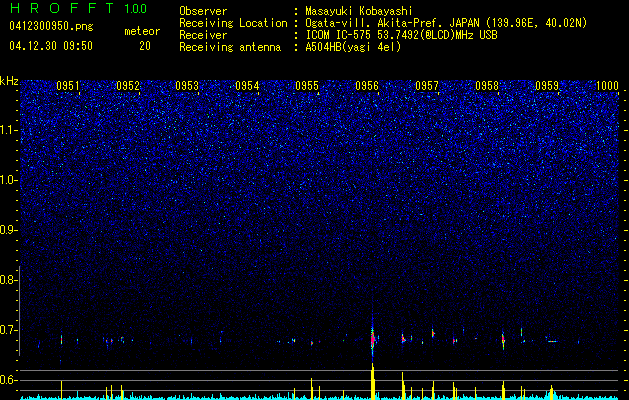Click the 0.7 kHz axis label

[9, 330]
